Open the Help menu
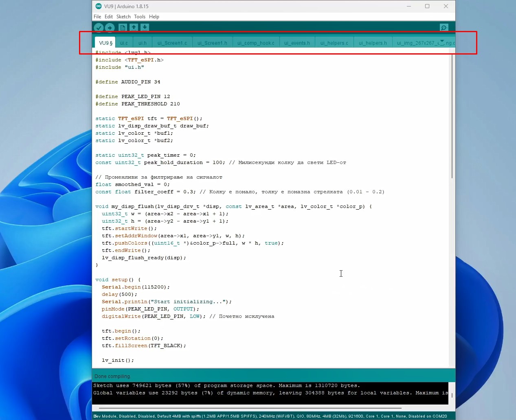 click(x=154, y=17)
